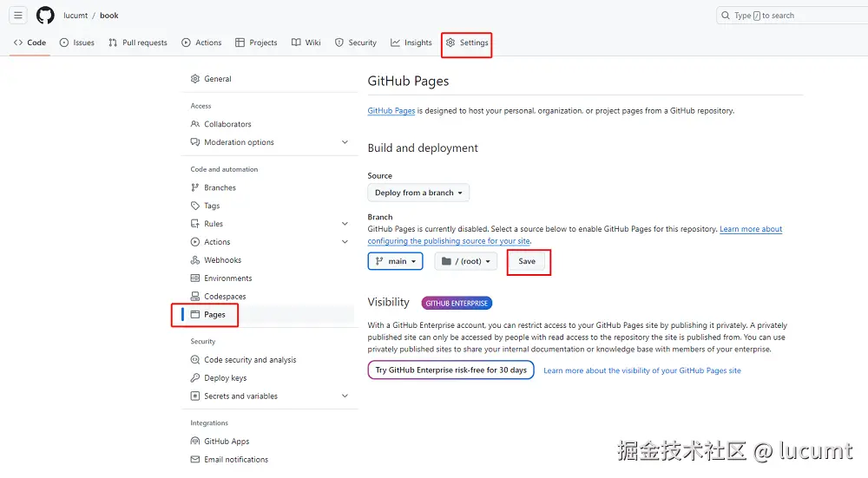
Task: Click the Webhooks icon
Action: click(194, 260)
